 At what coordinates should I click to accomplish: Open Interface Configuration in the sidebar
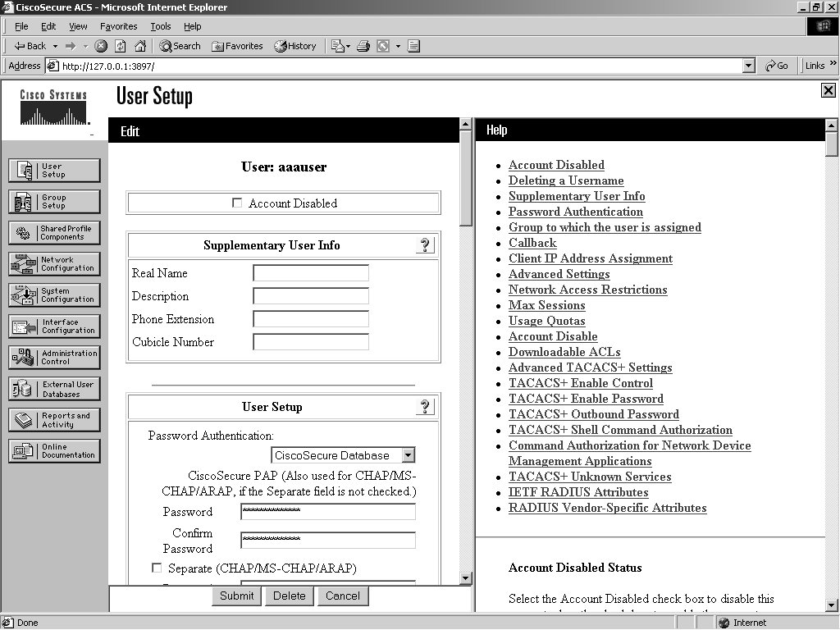54,326
